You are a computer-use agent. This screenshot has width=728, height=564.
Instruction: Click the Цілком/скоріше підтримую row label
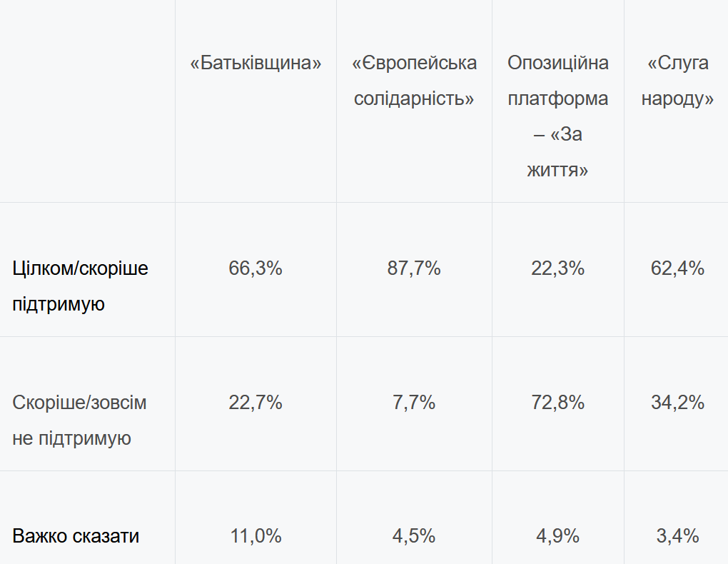[x=81, y=286]
